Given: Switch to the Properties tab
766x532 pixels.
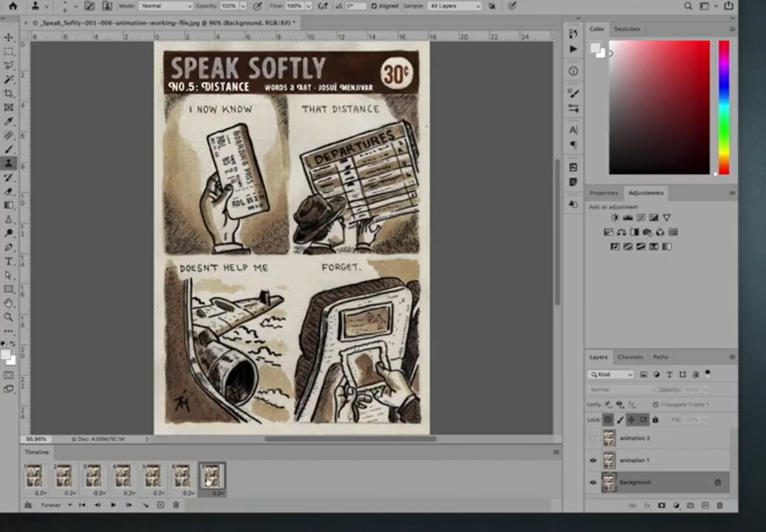Looking at the screenshot, I should coord(603,193).
